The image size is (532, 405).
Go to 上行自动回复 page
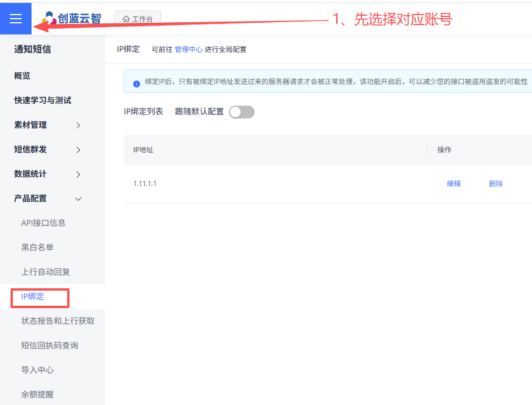46,272
